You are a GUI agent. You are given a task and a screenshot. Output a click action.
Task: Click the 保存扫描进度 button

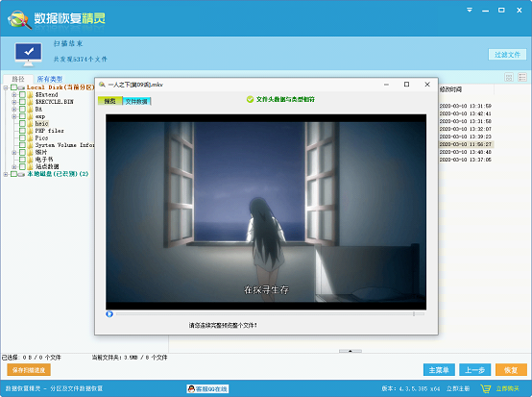(29, 370)
